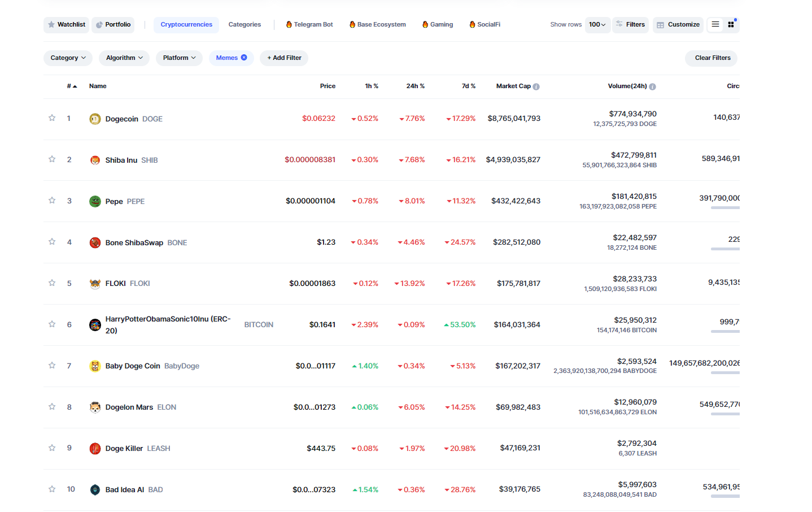
Task: Click the Bad Idea AI logo
Action: coord(95,490)
